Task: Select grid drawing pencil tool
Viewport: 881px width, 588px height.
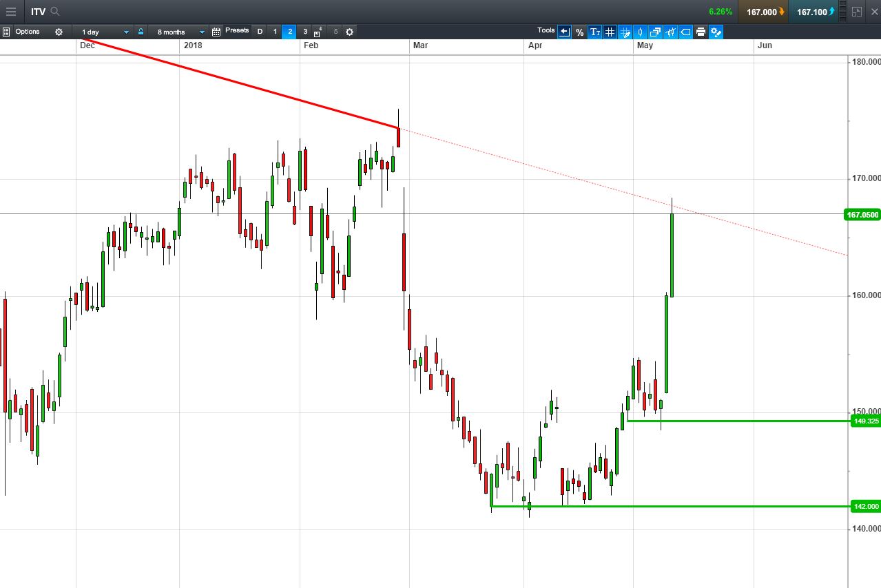Action: [x=625, y=32]
